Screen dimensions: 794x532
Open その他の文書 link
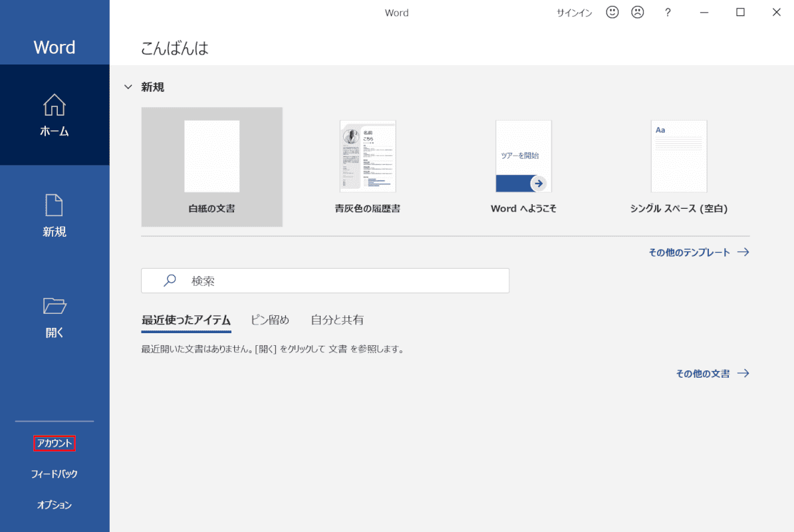tap(703, 374)
